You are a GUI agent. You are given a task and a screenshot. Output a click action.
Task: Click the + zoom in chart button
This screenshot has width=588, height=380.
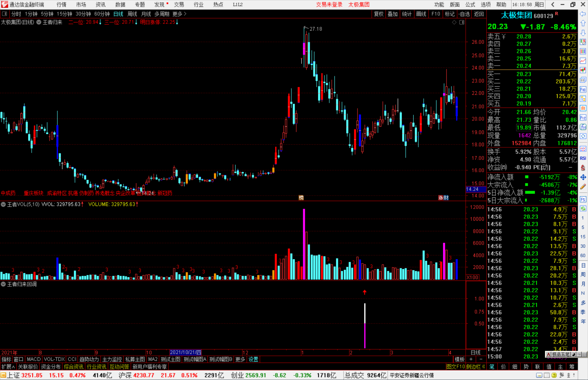tap(471, 359)
